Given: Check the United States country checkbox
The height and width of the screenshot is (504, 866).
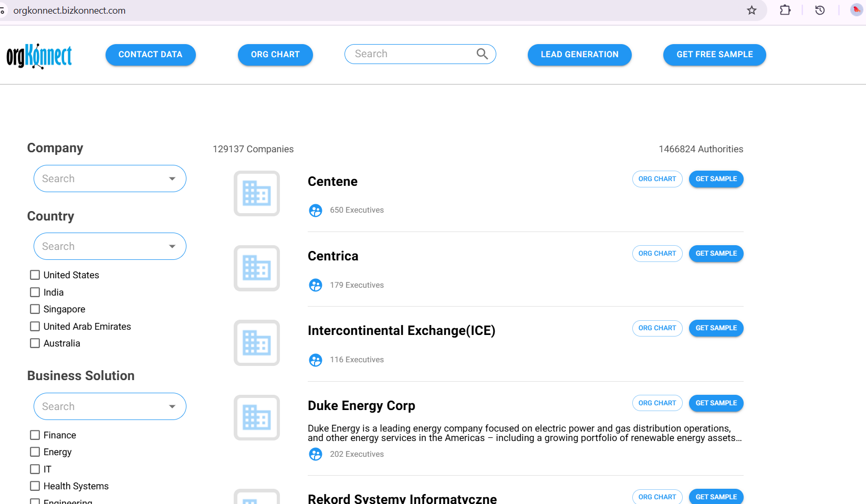Looking at the screenshot, I should tap(35, 275).
